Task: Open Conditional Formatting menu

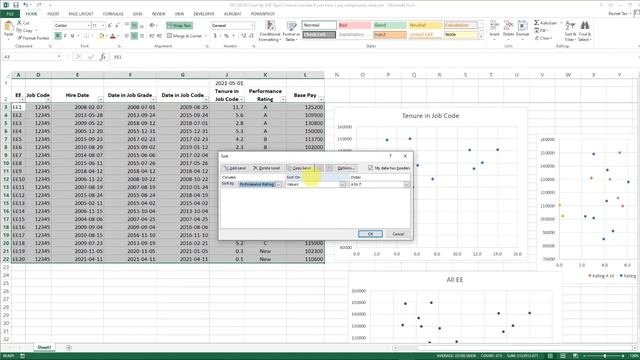Action: coord(269,31)
